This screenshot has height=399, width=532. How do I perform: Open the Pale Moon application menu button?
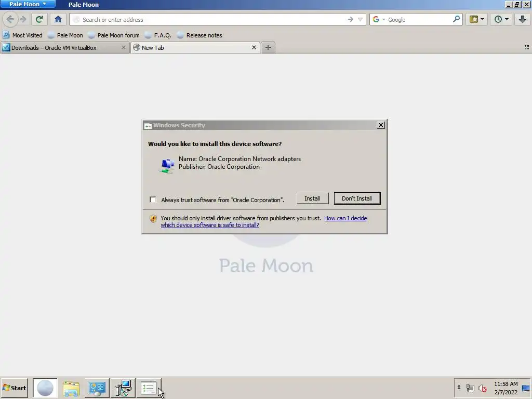[x=28, y=4]
